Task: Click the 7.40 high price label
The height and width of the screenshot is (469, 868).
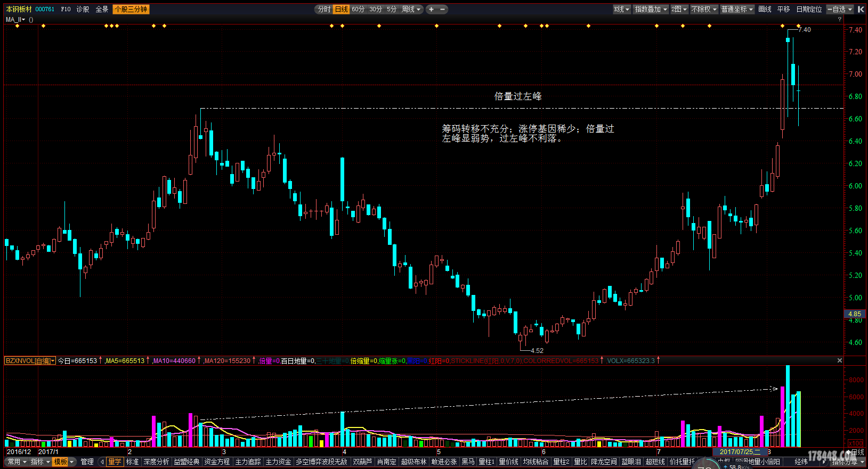Action: pos(805,30)
